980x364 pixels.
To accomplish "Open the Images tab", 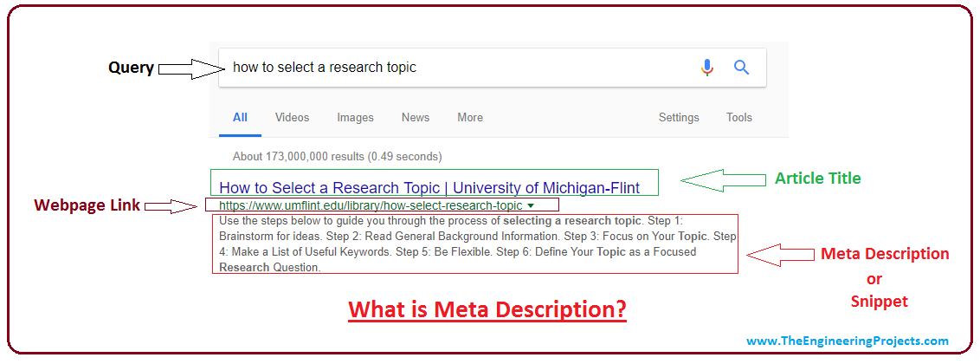I will (355, 118).
